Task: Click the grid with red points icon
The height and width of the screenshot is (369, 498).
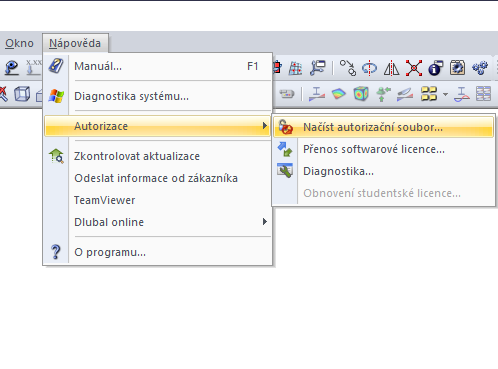Action: click(295, 68)
